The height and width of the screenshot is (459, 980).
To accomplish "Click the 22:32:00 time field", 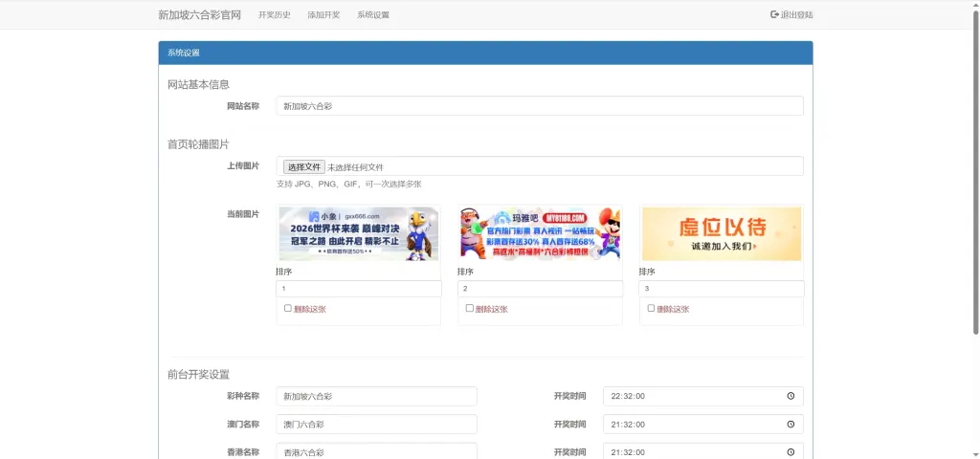I will pyautogui.click(x=703, y=396).
